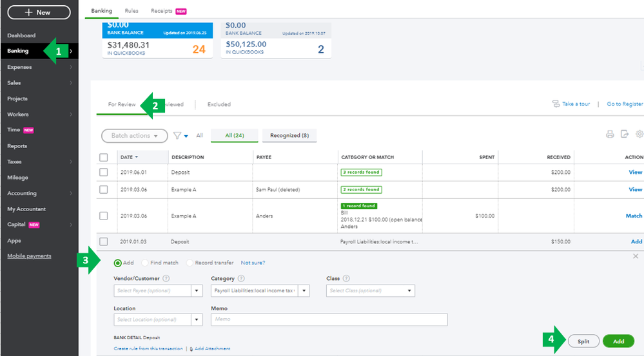Click the print icon above the table
The width and height of the screenshot is (644, 356).
[x=610, y=134]
